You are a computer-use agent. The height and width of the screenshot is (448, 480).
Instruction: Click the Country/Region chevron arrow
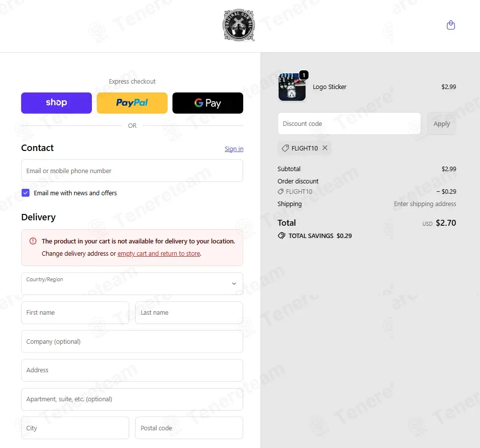[234, 284]
